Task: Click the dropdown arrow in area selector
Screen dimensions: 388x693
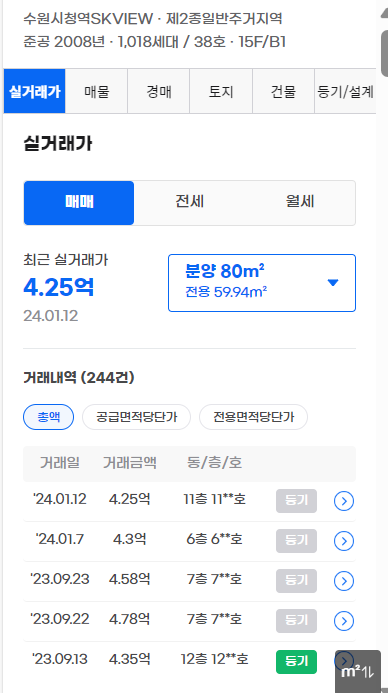Action: (x=333, y=283)
